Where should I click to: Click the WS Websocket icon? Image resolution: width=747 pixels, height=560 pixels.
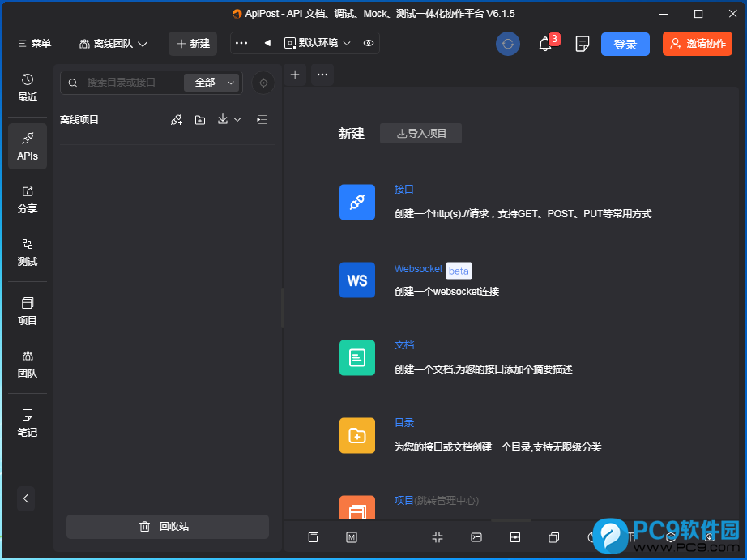tap(357, 280)
